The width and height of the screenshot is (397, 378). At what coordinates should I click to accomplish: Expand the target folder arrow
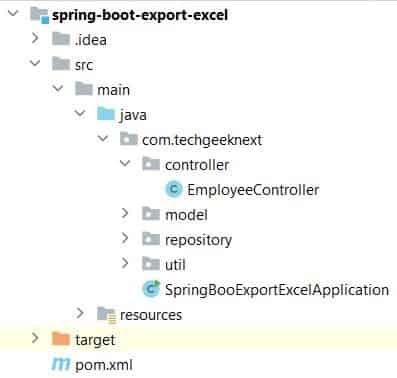point(35,338)
